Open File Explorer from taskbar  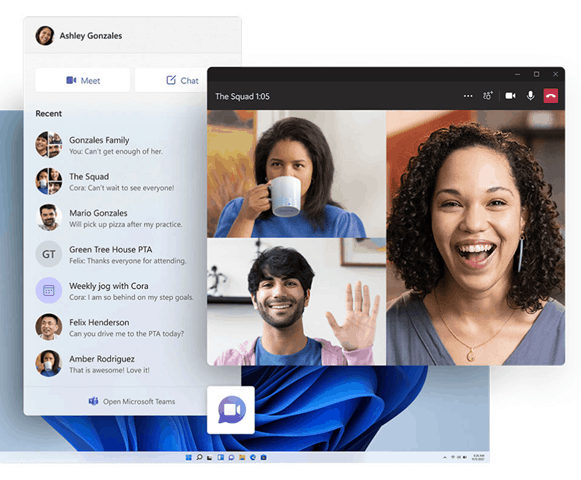(242, 457)
